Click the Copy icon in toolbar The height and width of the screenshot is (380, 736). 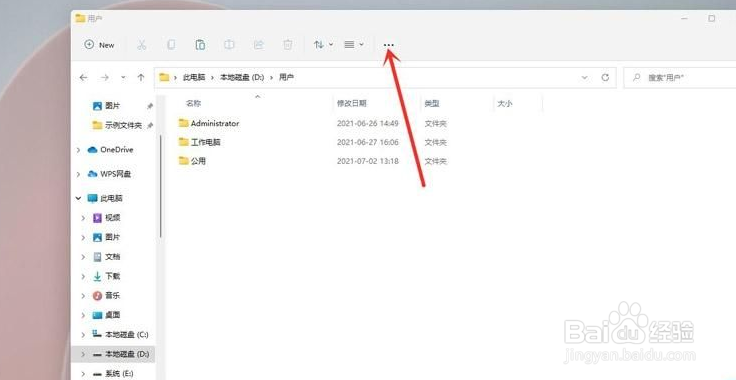[x=171, y=45]
